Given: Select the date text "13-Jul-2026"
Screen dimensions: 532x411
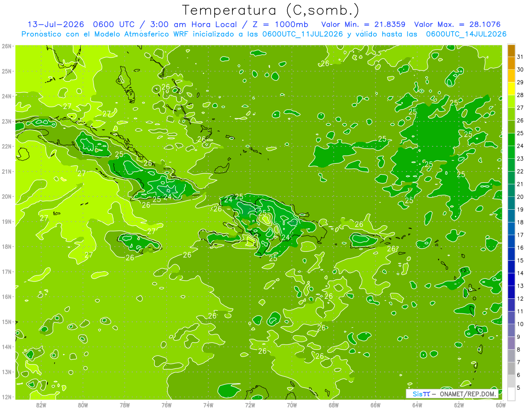Looking at the screenshot, I should click(x=56, y=24).
